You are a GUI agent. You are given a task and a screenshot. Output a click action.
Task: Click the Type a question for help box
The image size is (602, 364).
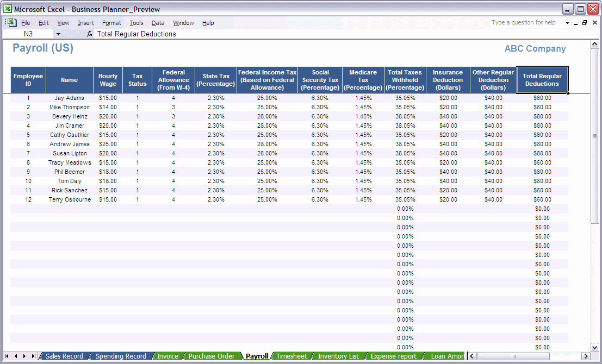coord(523,23)
